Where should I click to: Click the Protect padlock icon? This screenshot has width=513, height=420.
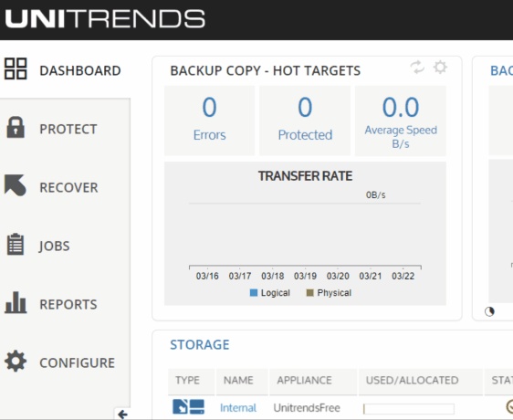(x=16, y=127)
